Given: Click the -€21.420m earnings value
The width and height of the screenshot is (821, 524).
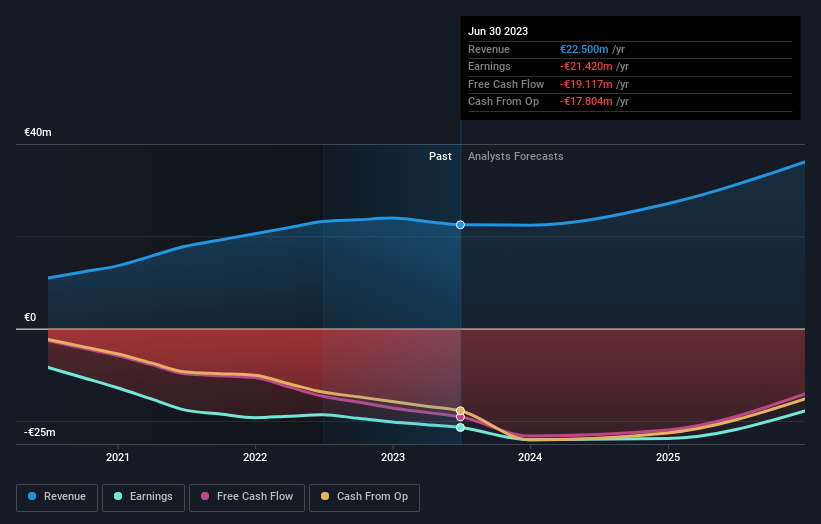Looking at the screenshot, I should pyautogui.click(x=586, y=66).
